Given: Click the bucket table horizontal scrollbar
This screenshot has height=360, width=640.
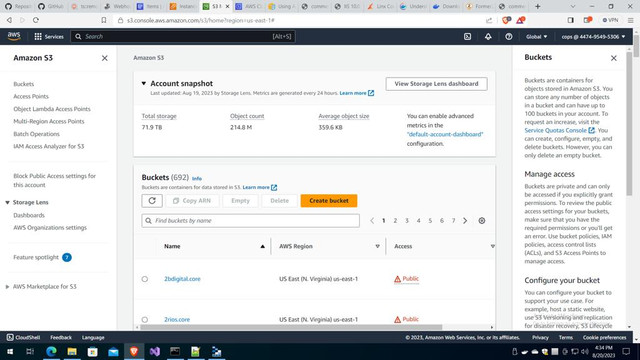Looking at the screenshot, I should click(x=291, y=327).
